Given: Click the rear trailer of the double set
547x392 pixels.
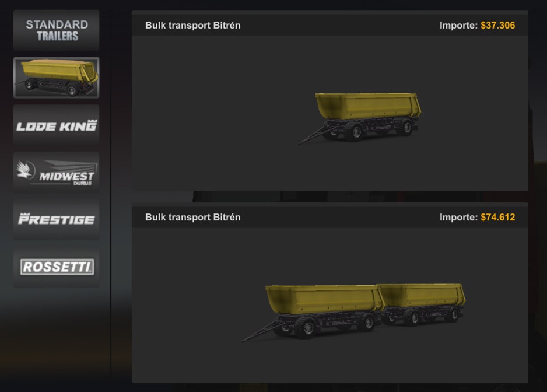Looking at the screenshot, I should point(423,303).
